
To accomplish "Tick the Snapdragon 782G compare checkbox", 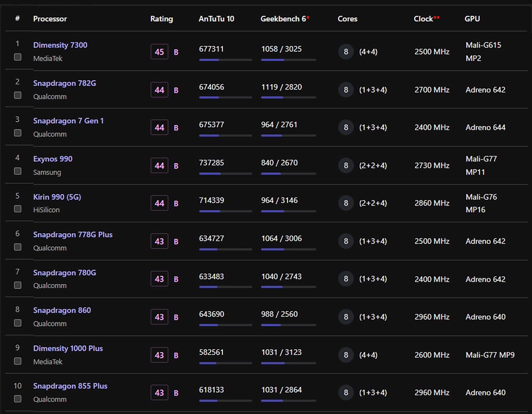I will [x=17, y=95].
